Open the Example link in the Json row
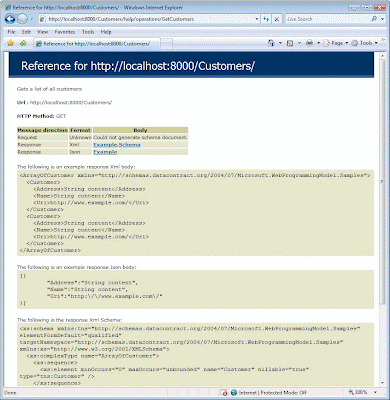 [x=105, y=152]
